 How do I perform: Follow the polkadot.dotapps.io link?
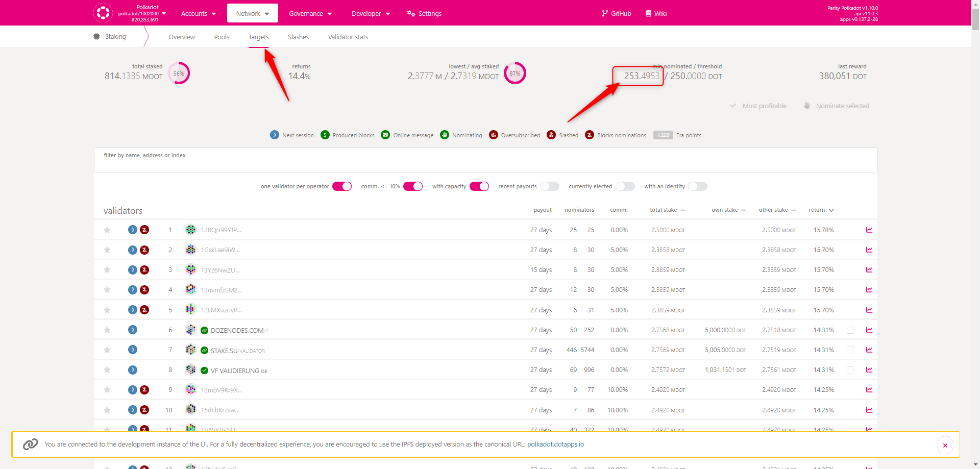(555, 445)
